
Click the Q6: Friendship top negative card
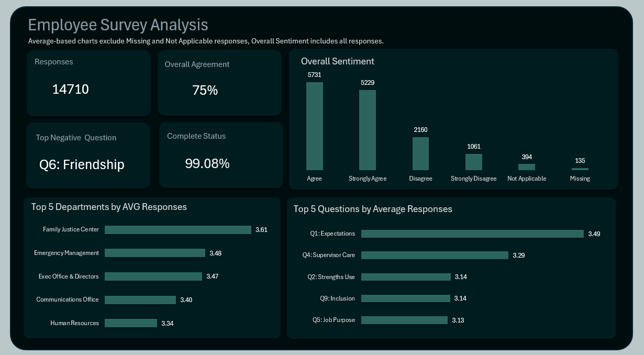[x=82, y=164]
